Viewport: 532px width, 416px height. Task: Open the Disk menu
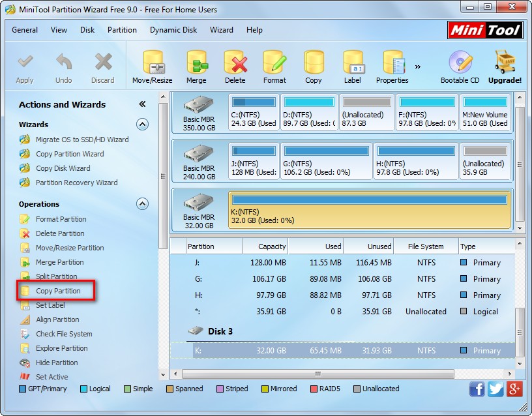[87, 30]
